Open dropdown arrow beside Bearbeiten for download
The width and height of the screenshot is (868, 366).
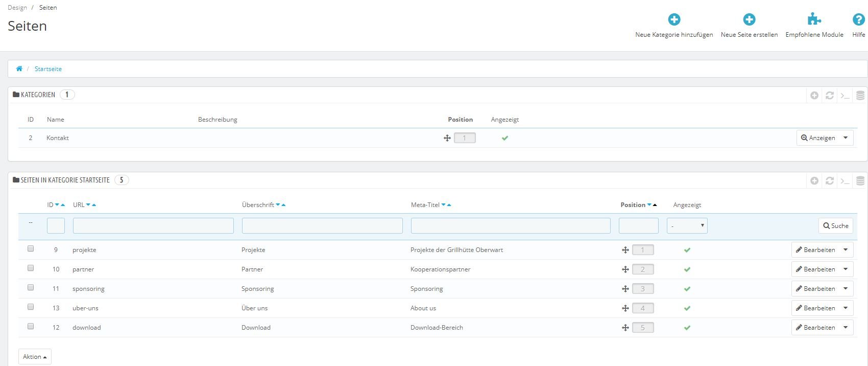[x=846, y=328]
